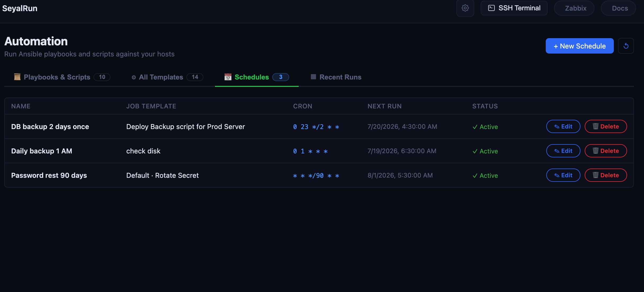Click the calendar icon on Schedules tab

coord(228,77)
